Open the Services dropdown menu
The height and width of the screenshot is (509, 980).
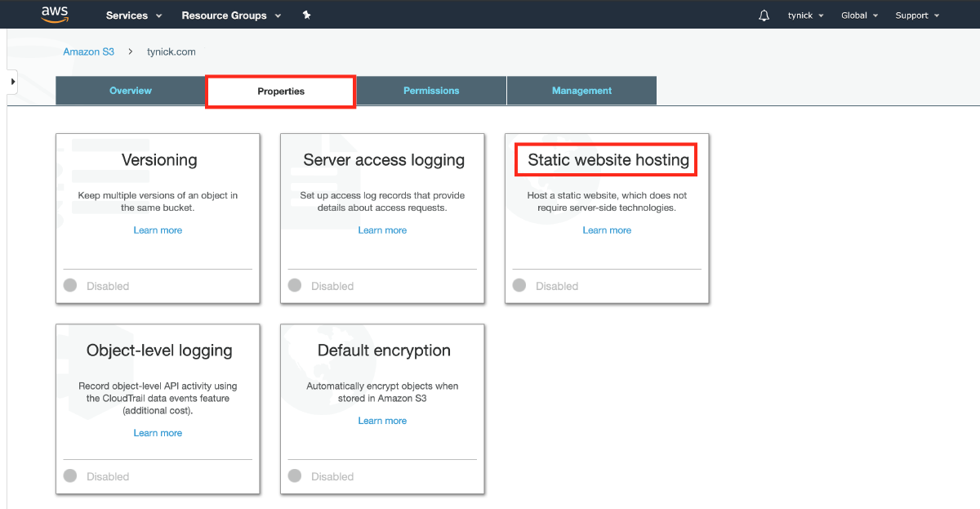pos(134,16)
